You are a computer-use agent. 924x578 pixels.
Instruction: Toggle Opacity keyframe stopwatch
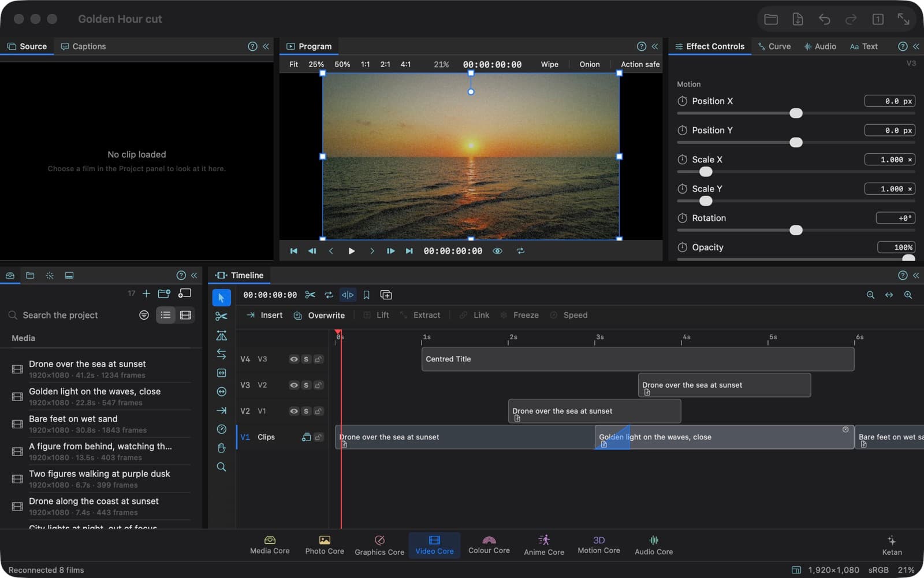pyautogui.click(x=682, y=247)
